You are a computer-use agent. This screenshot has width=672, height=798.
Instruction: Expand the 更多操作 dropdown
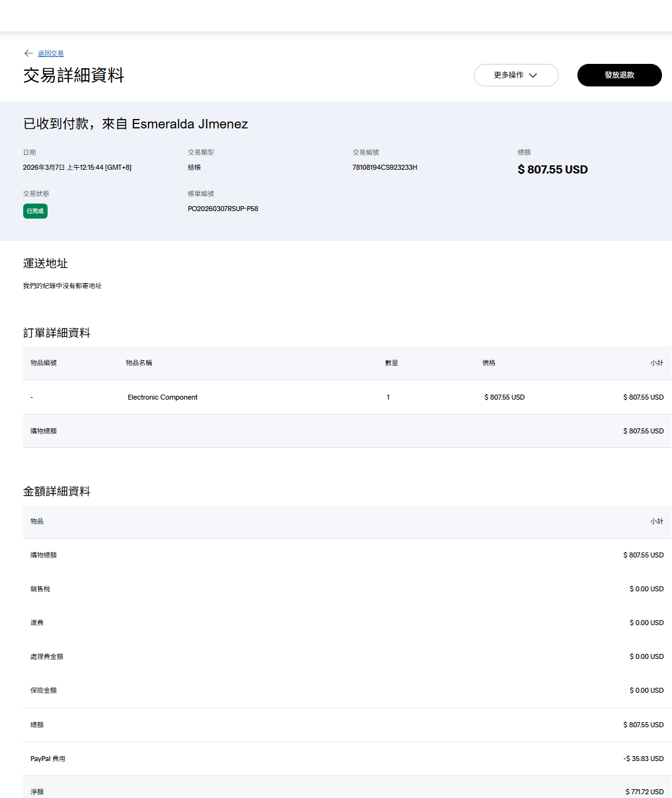(x=515, y=75)
